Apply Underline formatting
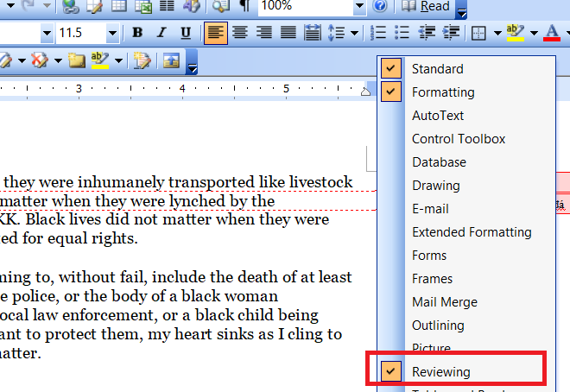The width and height of the screenshot is (570, 392). (x=186, y=34)
